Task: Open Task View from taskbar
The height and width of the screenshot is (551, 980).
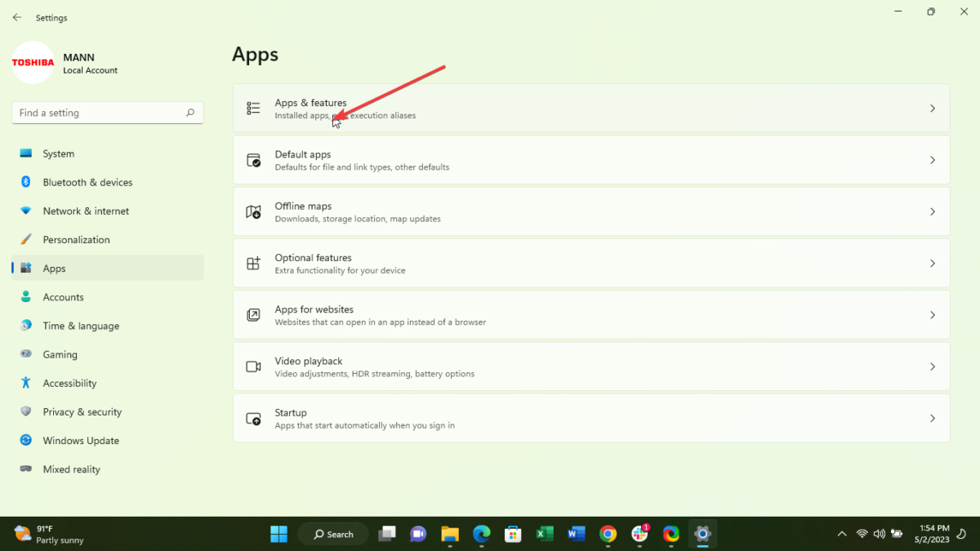Action: tap(387, 534)
